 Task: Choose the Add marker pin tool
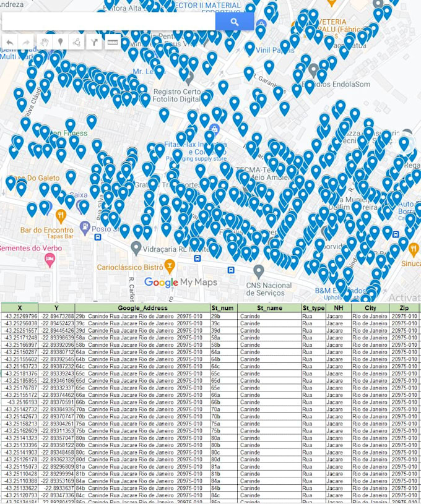[x=60, y=42]
